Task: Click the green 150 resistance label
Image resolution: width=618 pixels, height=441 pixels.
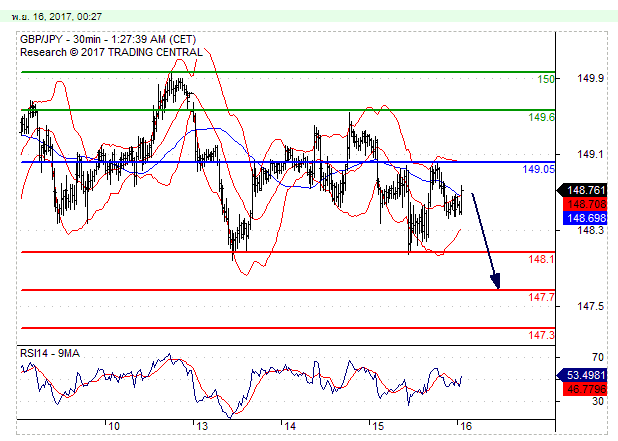Action: pos(546,79)
